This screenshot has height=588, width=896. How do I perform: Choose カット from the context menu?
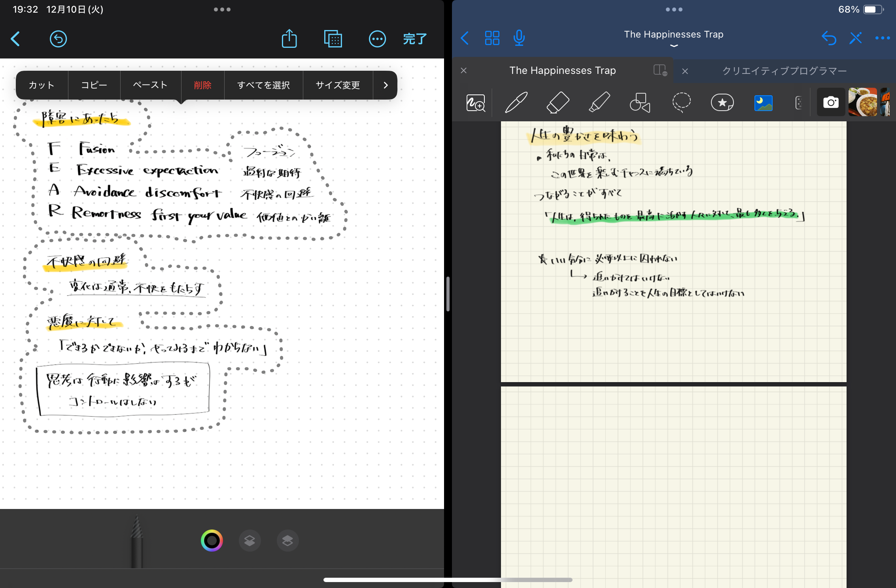[x=42, y=85]
